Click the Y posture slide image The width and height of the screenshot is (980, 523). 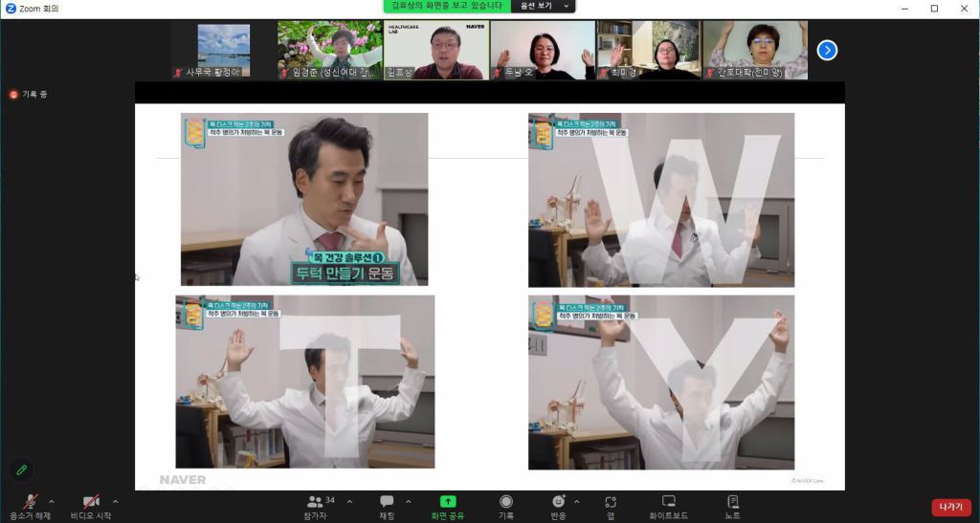[x=661, y=382]
